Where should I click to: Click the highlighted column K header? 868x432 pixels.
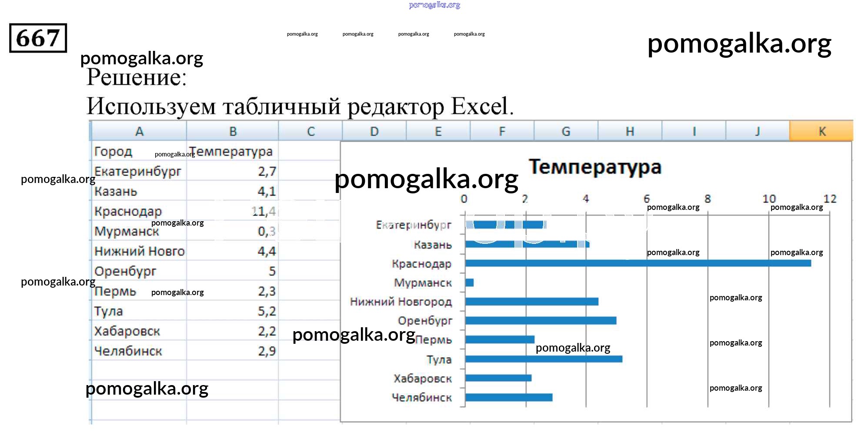point(821,131)
